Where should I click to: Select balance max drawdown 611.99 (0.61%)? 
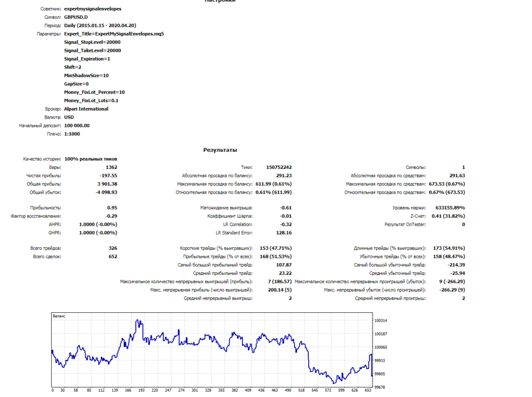click(x=274, y=184)
